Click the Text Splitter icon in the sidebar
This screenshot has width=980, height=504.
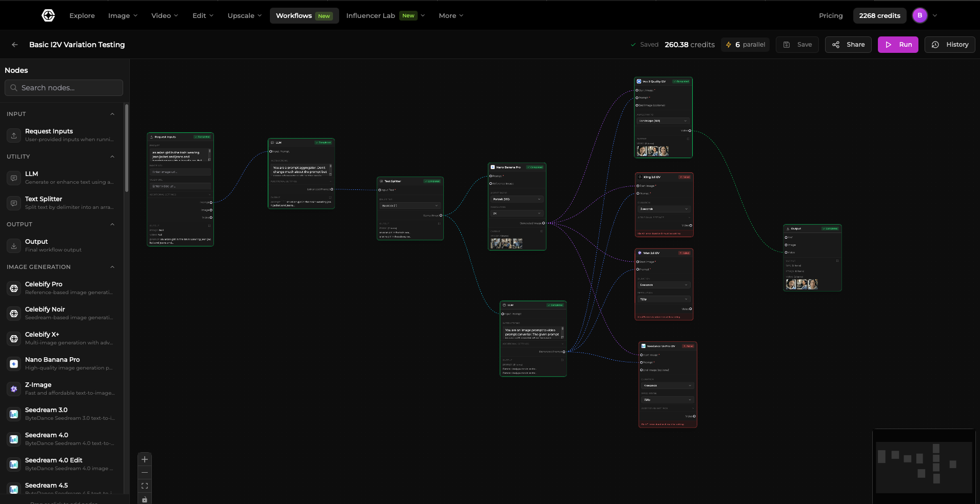pyautogui.click(x=13, y=203)
